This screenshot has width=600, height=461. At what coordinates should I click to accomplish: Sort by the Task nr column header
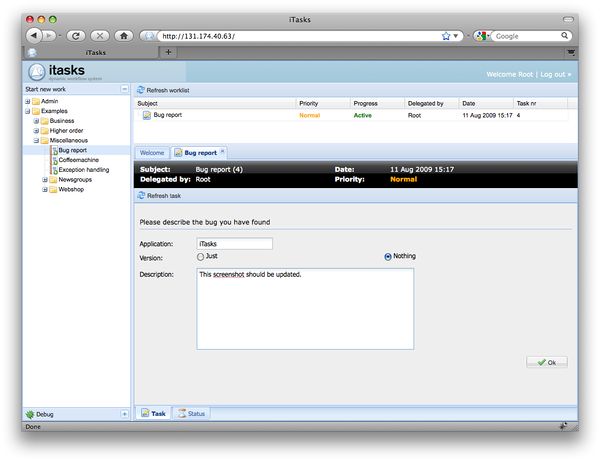point(540,103)
